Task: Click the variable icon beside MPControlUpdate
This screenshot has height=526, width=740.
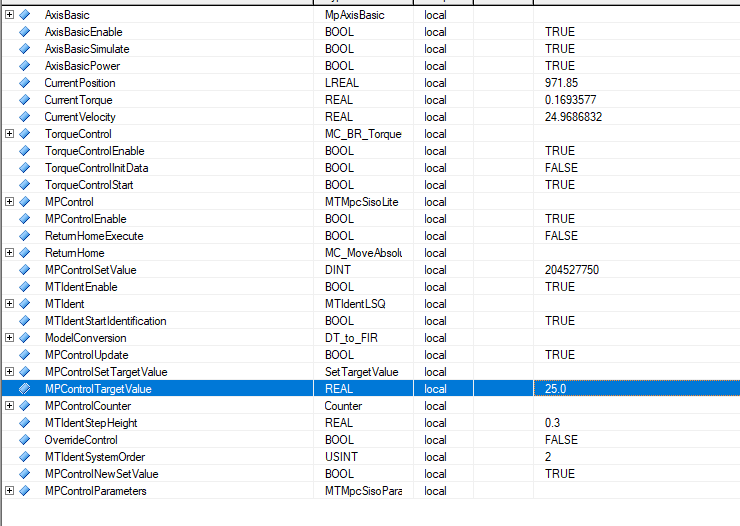Action: pos(25,354)
